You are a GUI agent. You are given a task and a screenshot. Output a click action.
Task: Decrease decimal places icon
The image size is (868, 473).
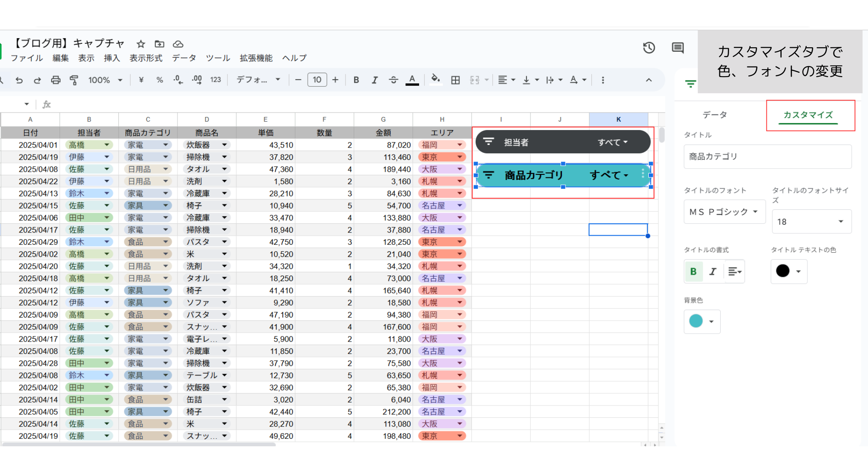tap(178, 80)
